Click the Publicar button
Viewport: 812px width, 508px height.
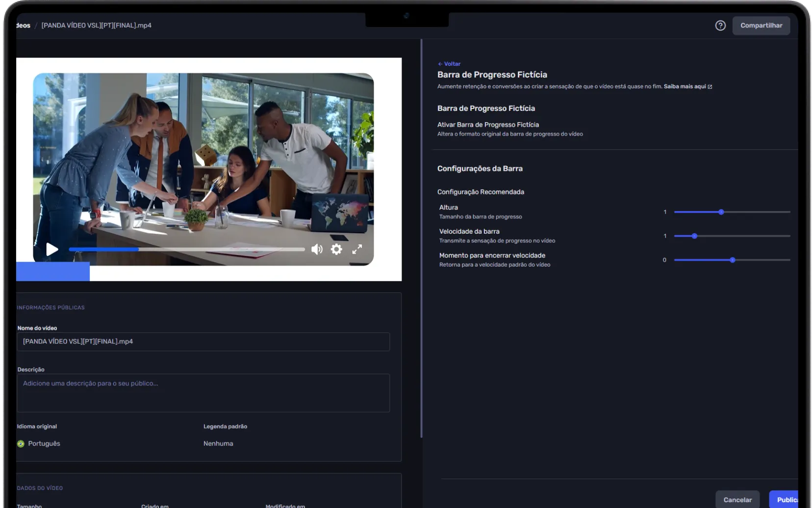tap(784, 500)
